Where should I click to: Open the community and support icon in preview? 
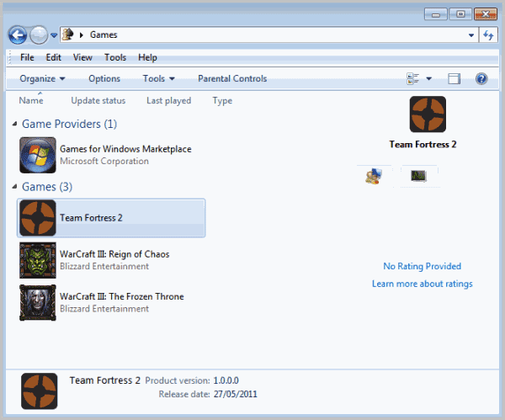[x=374, y=176]
